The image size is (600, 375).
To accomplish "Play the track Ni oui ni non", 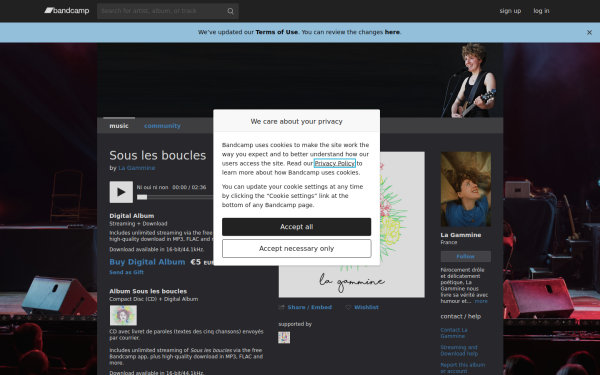I will [121, 192].
